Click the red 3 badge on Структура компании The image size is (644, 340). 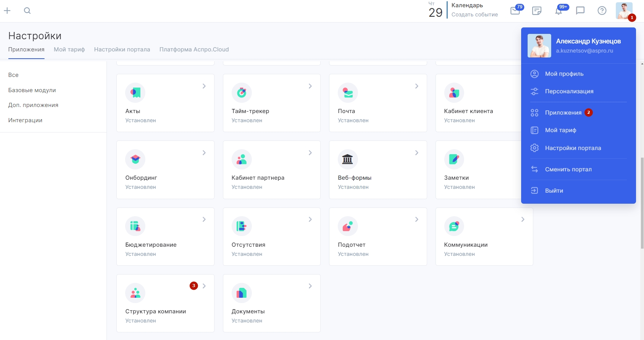coord(194,286)
